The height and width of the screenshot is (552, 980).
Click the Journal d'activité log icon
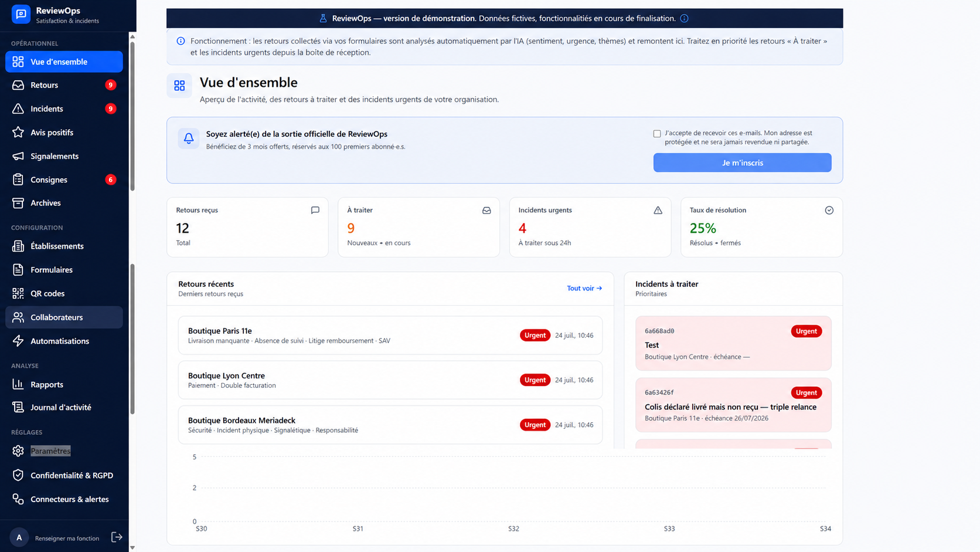click(18, 407)
